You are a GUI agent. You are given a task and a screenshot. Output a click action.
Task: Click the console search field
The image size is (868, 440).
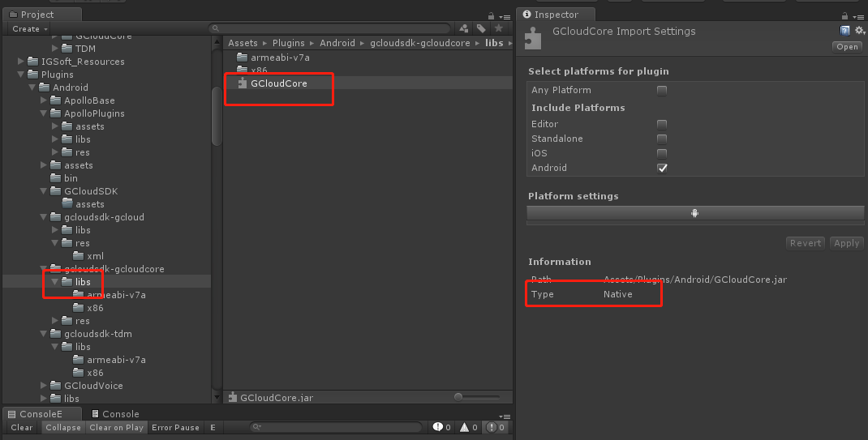tap(336, 427)
